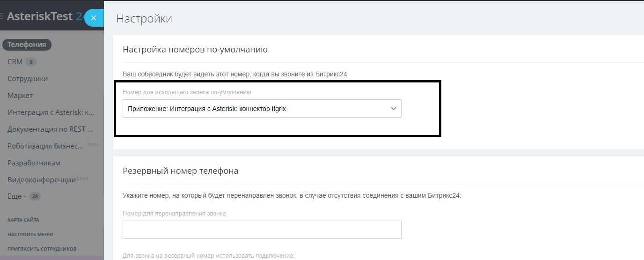Open Маркет in the left menu

pos(20,95)
